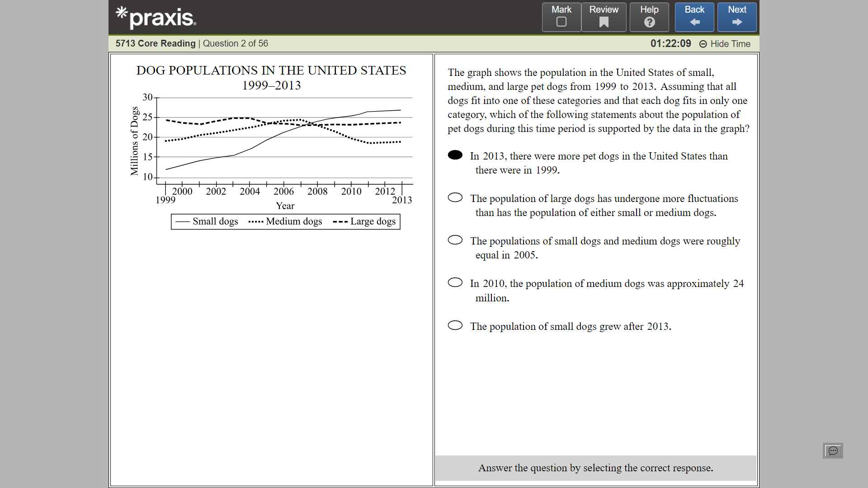This screenshot has height=488, width=868.
Task: Click the Question 2 of 56 label
Action: [x=235, y=43]
